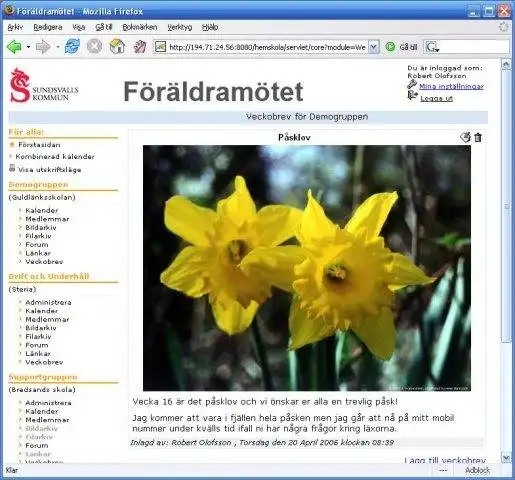Open Forum under Demogruppen
Screen dimensions: 515x480
click(37, 245)
